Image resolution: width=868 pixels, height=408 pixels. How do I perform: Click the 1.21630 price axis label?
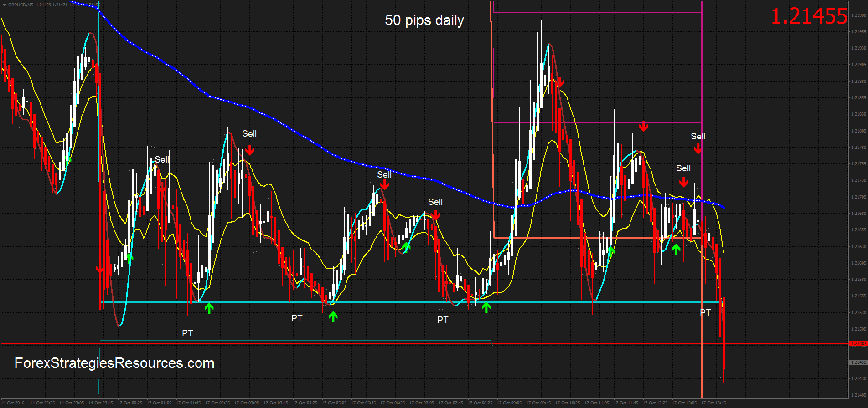(x=859, y=247)
